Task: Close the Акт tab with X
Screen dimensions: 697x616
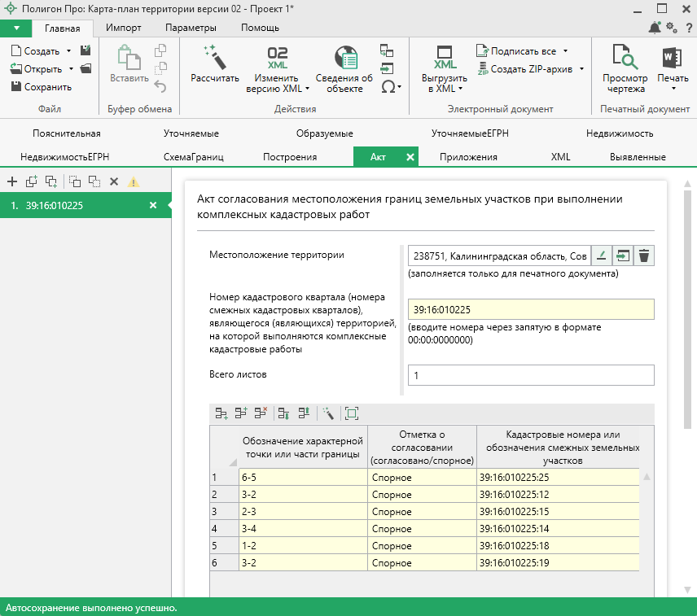Action: [x=410, y=157]
